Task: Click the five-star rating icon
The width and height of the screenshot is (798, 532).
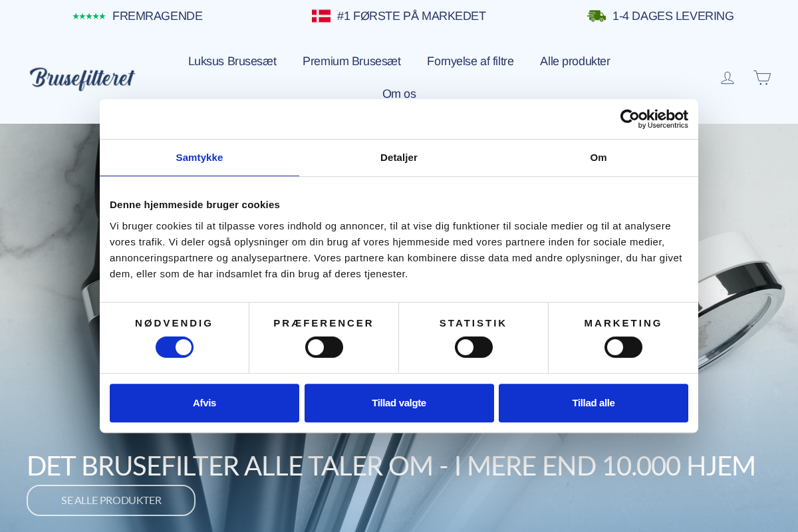Action: (x=89, y=15)
